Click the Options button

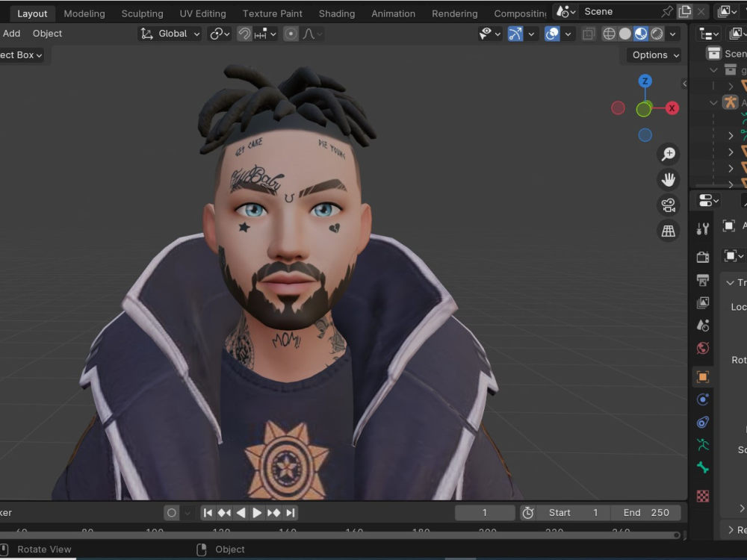coord(651,55)
